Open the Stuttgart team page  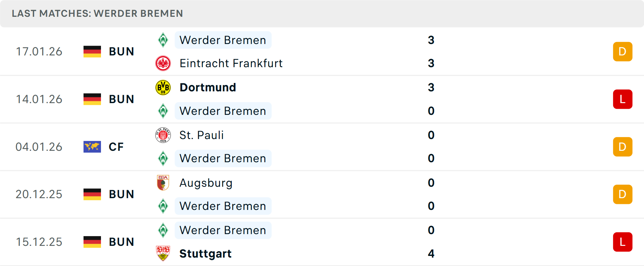(205, 254)
